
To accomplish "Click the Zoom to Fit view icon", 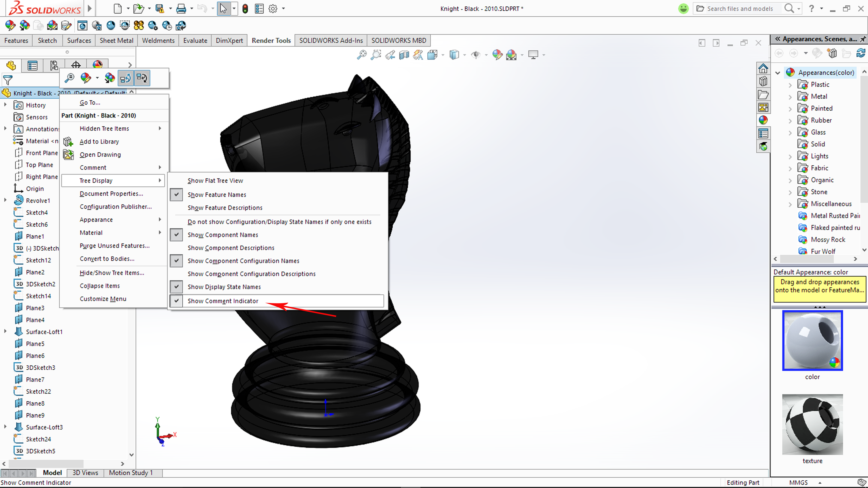I will tap(362, 54).
